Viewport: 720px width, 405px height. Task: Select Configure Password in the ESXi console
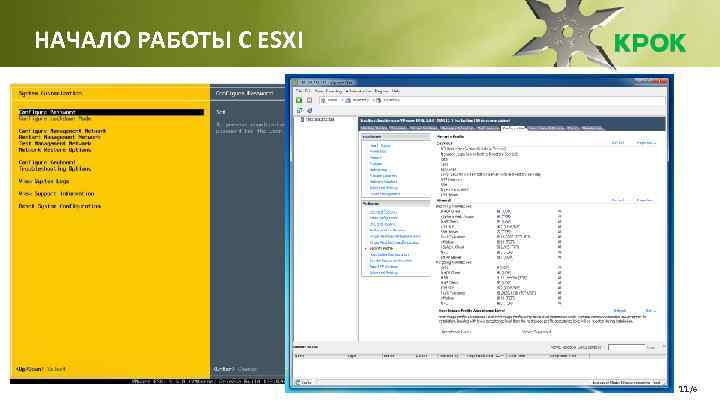111,112
